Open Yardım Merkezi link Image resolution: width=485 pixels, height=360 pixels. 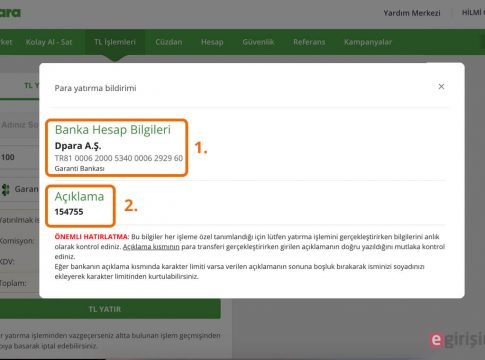pos(412,13)
